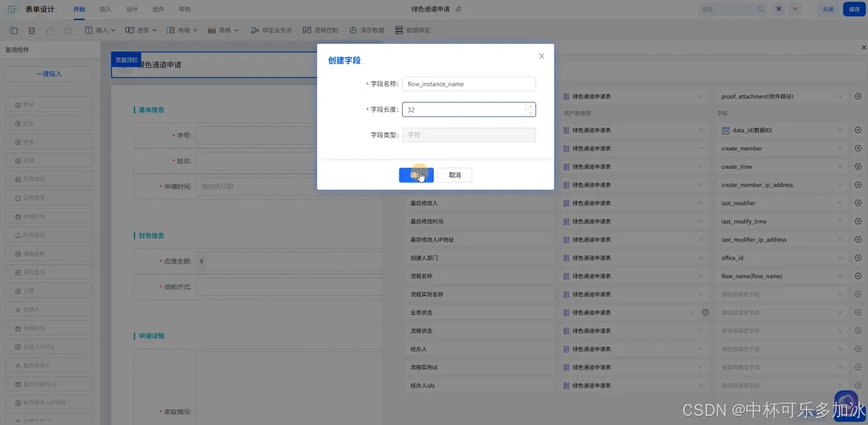Click settings icon for create_member row
868x425 pixels.
(858, 148)
